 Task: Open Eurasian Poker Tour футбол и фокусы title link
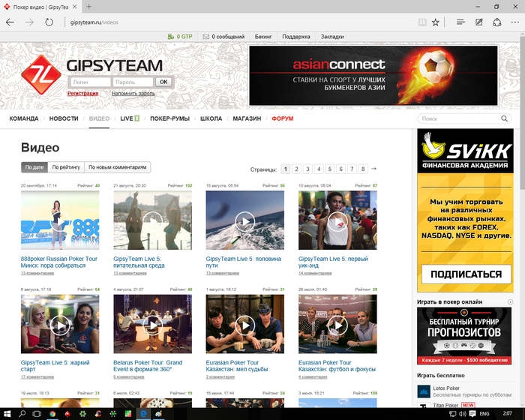tap(337, 366)
